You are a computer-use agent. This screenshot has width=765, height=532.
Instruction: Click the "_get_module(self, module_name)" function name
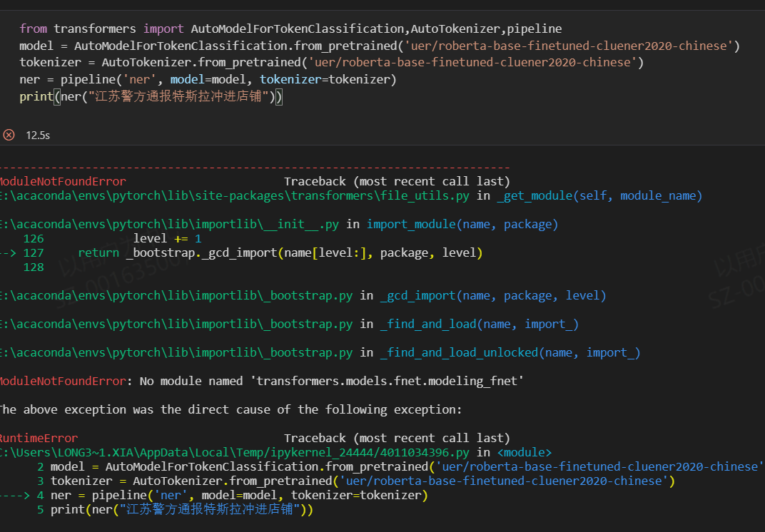(x=599, y=196)
